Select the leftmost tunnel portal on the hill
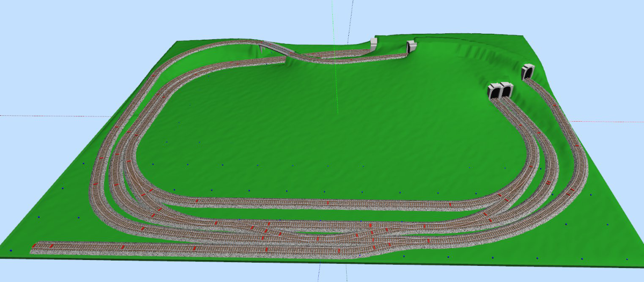The width and height of the screenshot is (644, 282). pyautogui.click(x=374, y=43)
